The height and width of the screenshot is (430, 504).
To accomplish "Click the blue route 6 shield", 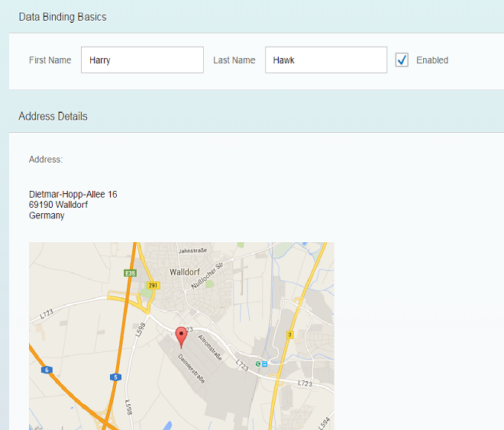I will (x=47, y=370).
